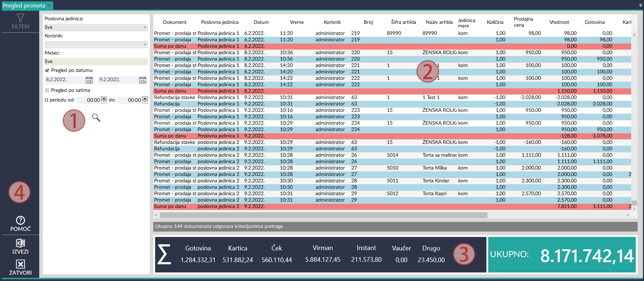Open calendar for end date 9.2.2022.
Screen dimensions: 644x281
[x=143, y=80]
